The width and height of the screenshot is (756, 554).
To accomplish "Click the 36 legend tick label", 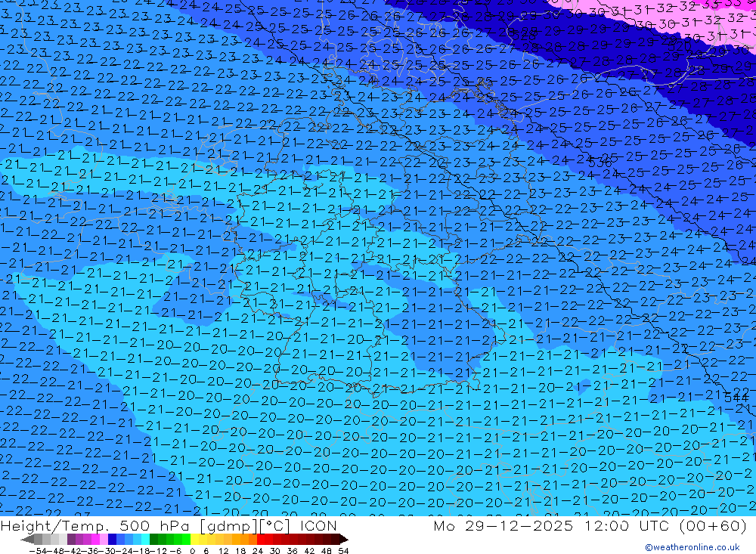I will click(292, 551).
